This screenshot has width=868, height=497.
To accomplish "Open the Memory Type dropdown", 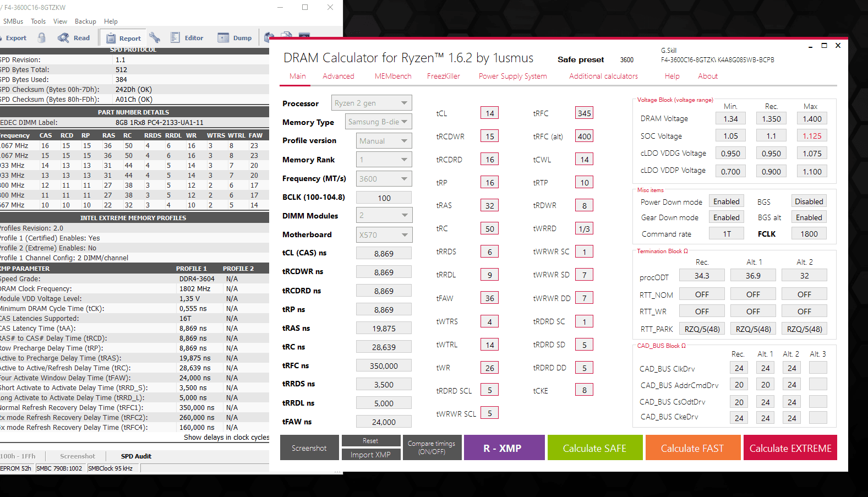I will point(378,122).
